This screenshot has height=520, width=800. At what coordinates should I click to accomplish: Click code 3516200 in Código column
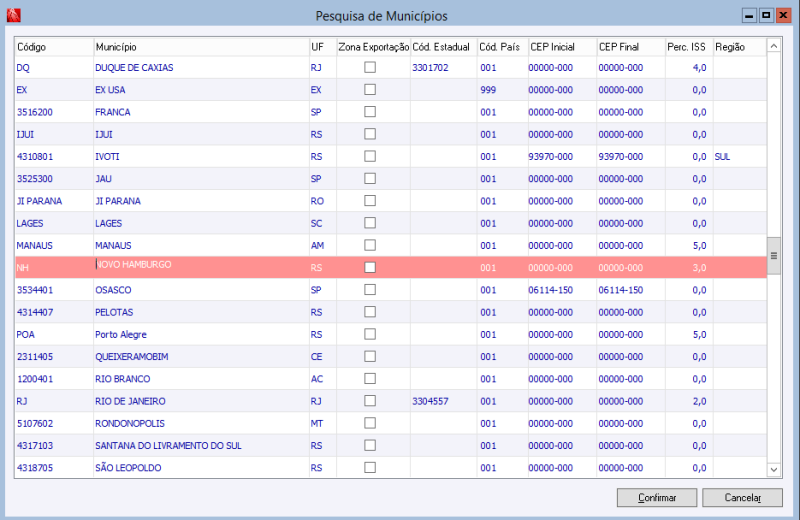[35, 112]
